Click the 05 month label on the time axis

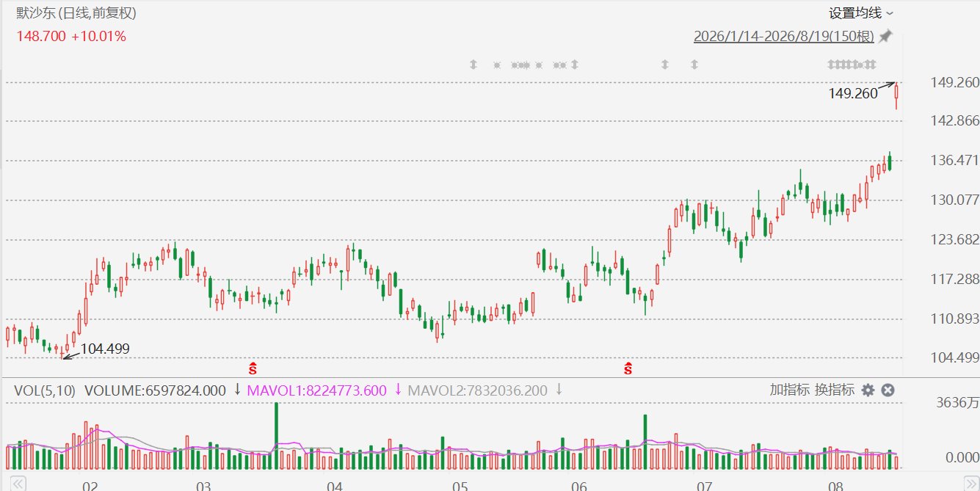460,485
